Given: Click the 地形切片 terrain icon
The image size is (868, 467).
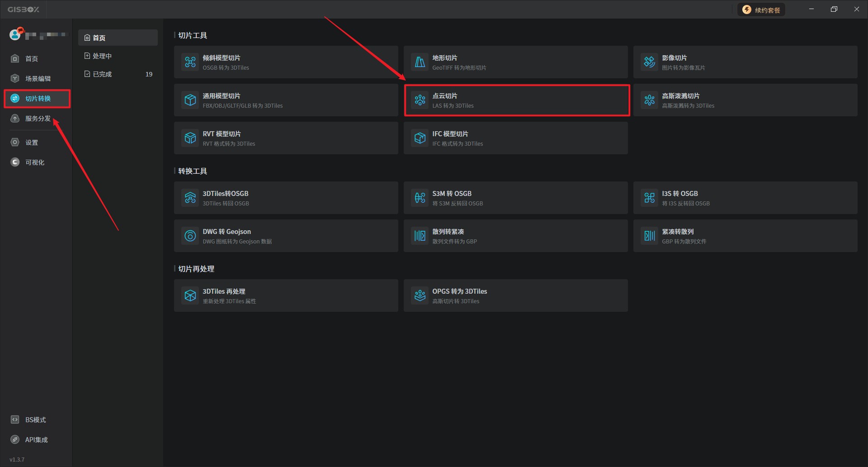Looking at the screenshot, I should [420, 62].
